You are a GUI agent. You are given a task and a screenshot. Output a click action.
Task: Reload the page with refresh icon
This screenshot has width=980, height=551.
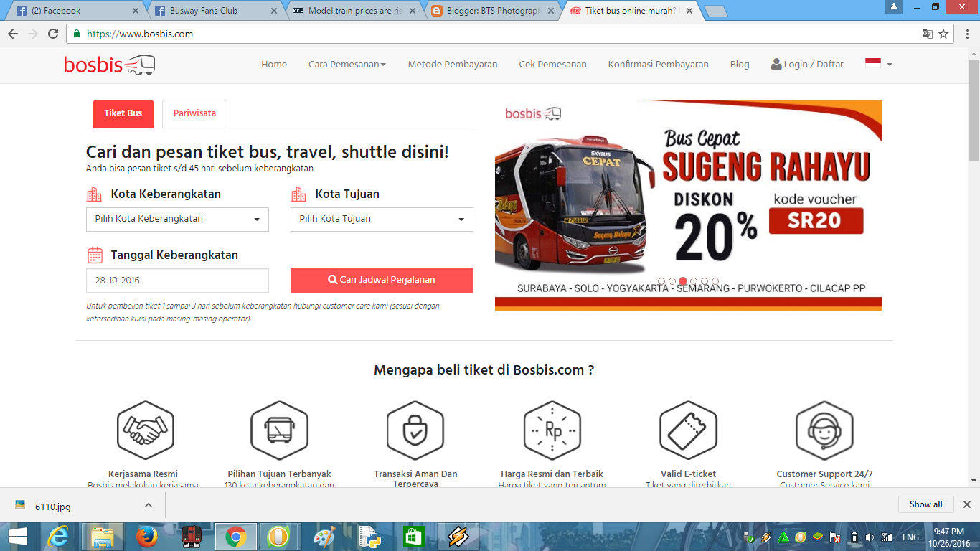(x=53, y=34)
